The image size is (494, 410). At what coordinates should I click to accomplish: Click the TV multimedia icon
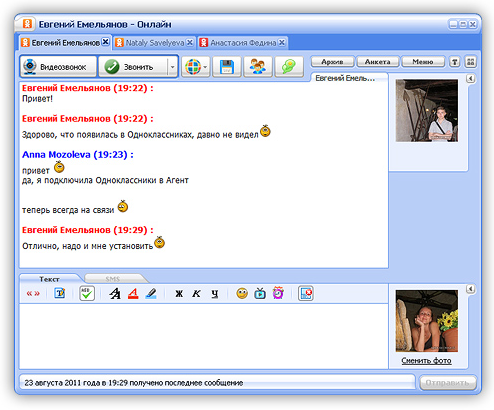(x=260, y=293)
